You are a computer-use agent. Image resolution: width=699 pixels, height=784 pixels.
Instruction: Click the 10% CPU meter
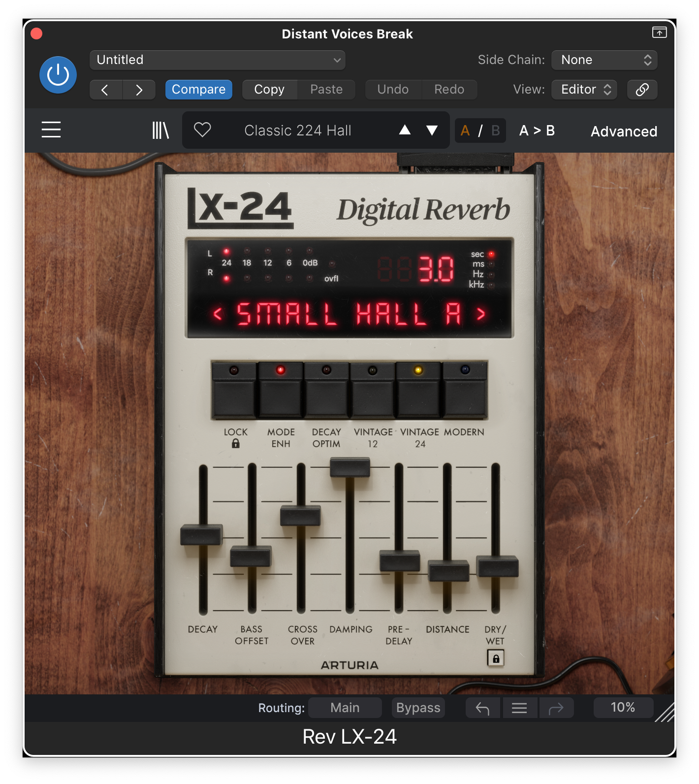[623, 708]
